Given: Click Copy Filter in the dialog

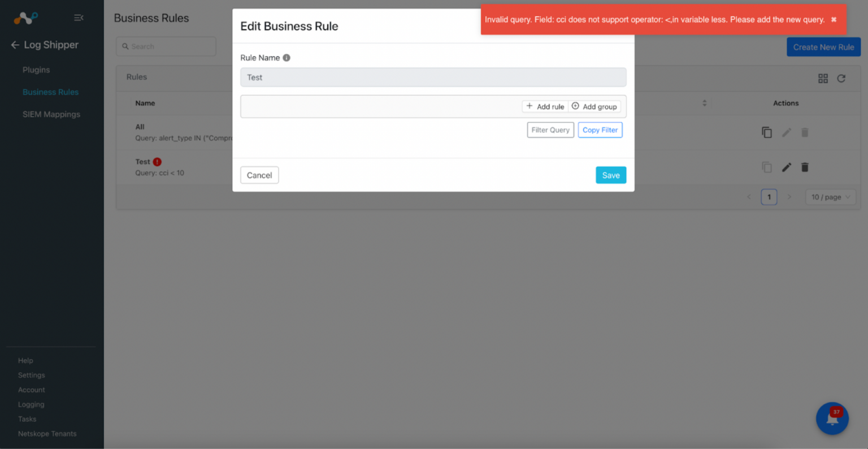Looking at the screenshot, I should pos(600,129).
